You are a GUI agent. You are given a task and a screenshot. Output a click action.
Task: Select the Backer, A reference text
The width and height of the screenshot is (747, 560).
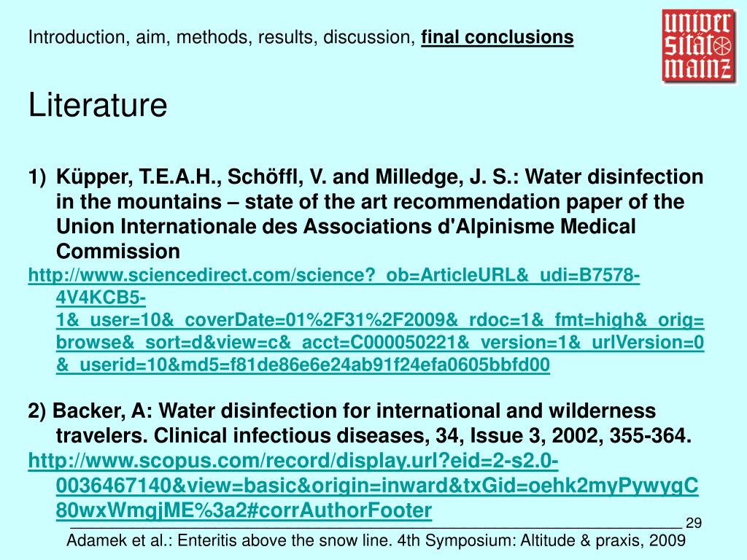(360, 423)
